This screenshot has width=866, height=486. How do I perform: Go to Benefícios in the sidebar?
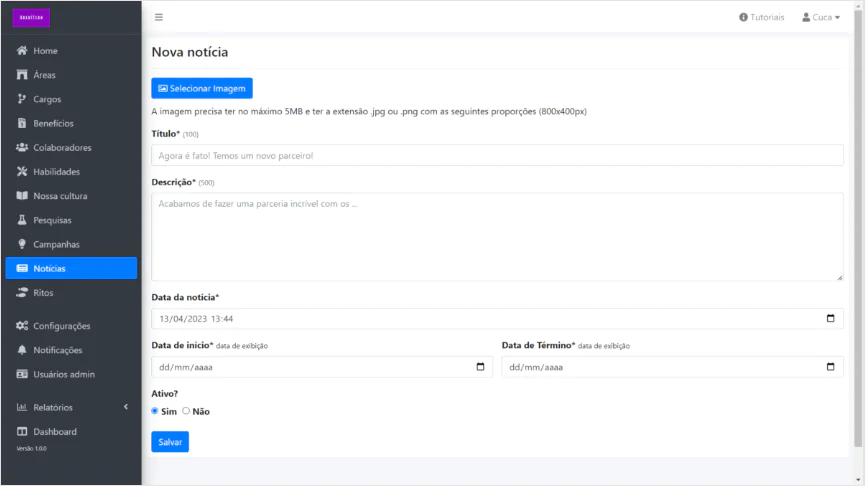53,124
